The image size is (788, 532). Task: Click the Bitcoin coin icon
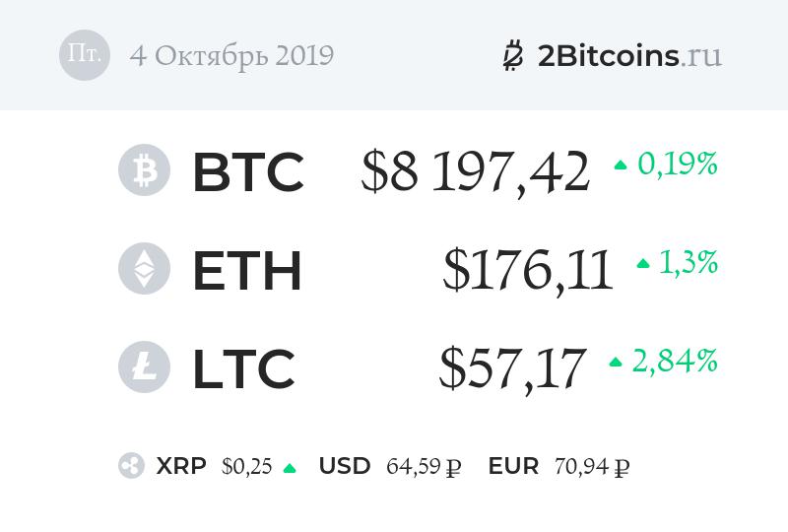[144, 169]
